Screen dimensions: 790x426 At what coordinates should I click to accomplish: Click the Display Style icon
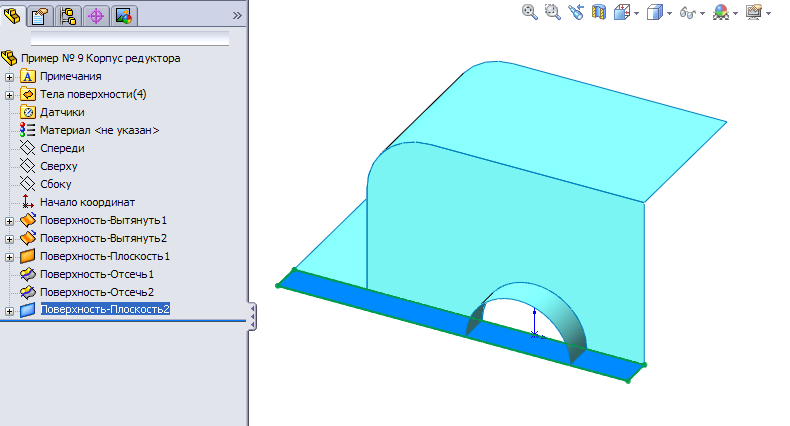pos(654,12)
